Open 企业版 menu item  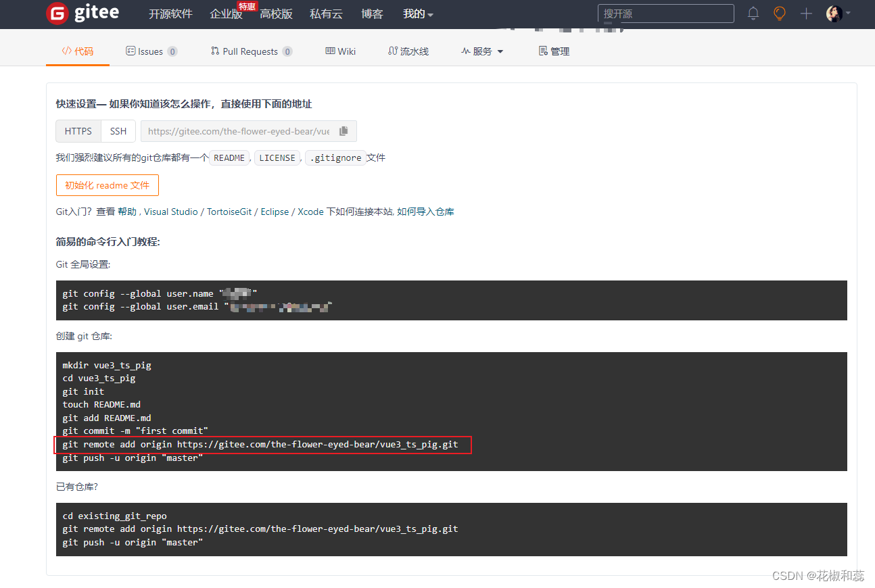coord(226,14)
